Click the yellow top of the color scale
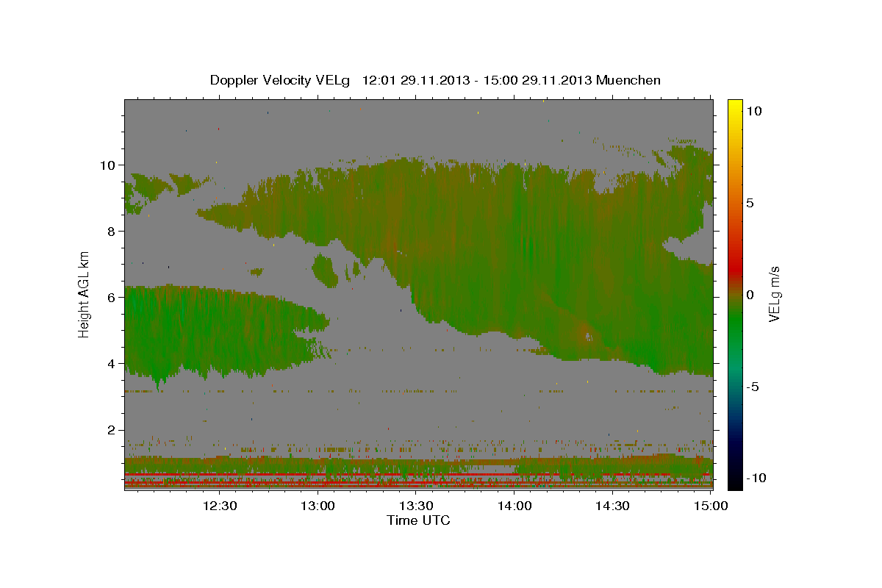882x588 pixels. [734, 107]
